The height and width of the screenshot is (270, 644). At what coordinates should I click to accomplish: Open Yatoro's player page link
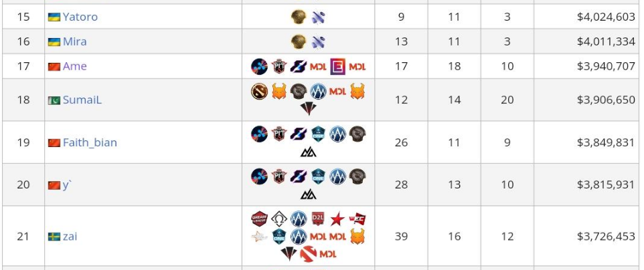coord(80,17)
